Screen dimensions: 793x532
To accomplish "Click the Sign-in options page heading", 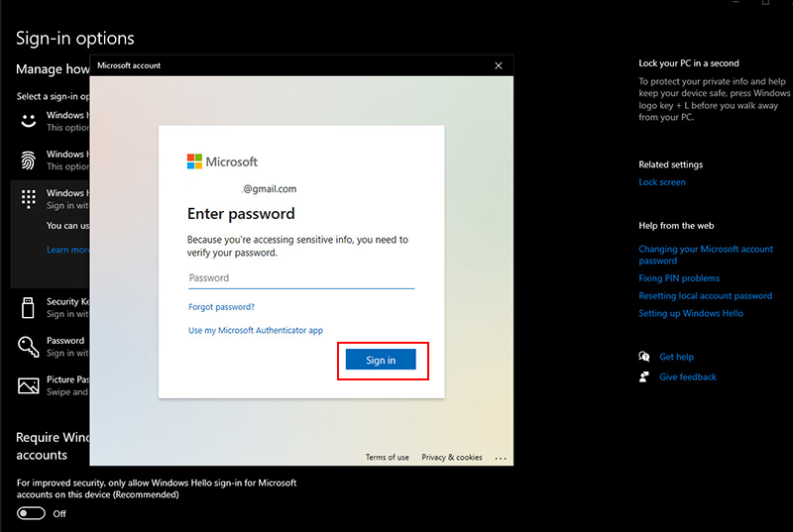I will point(75,39).
